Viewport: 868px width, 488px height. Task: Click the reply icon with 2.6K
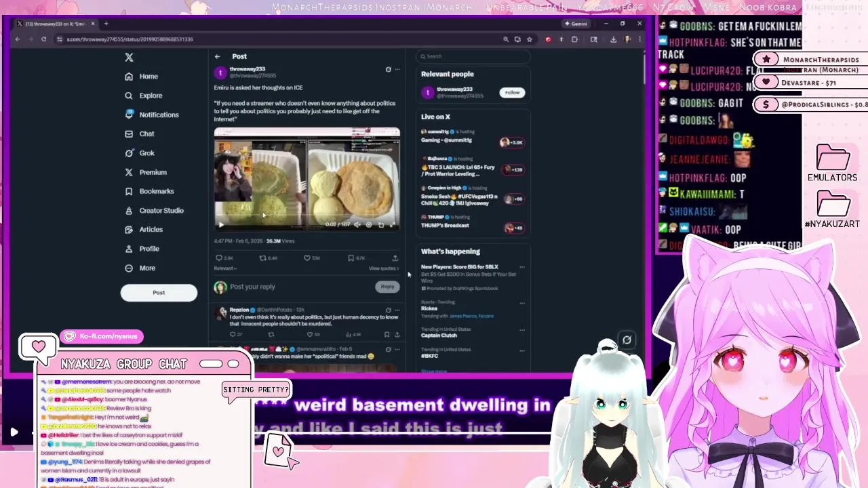[x=224, y=258]
